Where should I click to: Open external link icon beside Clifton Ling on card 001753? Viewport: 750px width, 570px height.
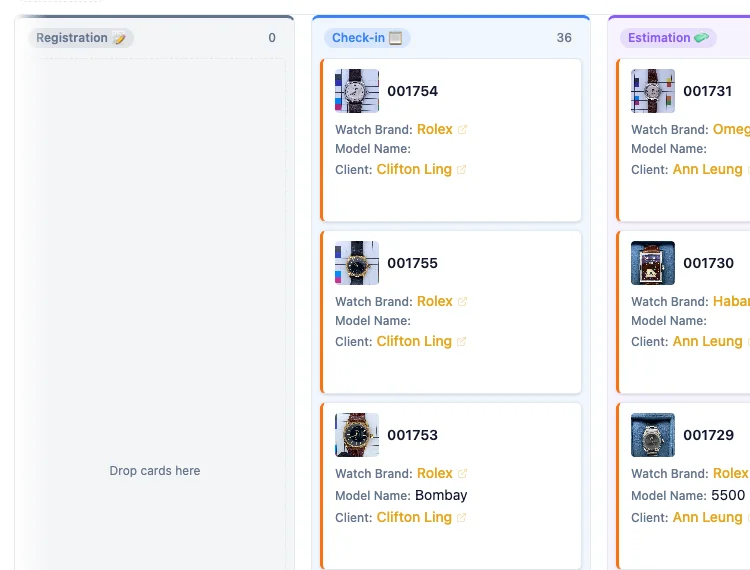(x=461, y=518)
